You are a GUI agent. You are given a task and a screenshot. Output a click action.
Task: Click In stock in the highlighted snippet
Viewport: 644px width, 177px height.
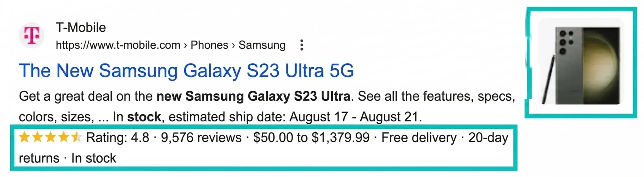(x=94, y=158)
